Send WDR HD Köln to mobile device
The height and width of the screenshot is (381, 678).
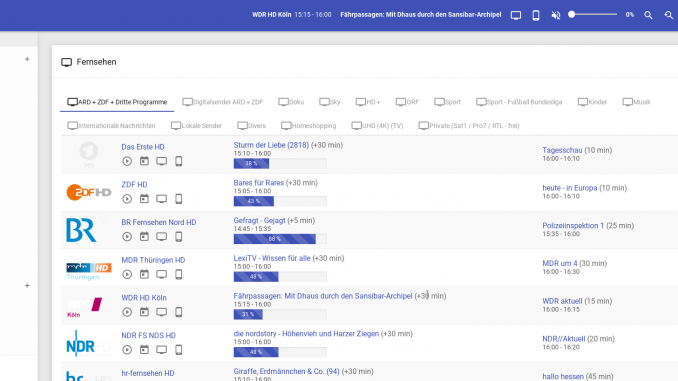point(179,311)
